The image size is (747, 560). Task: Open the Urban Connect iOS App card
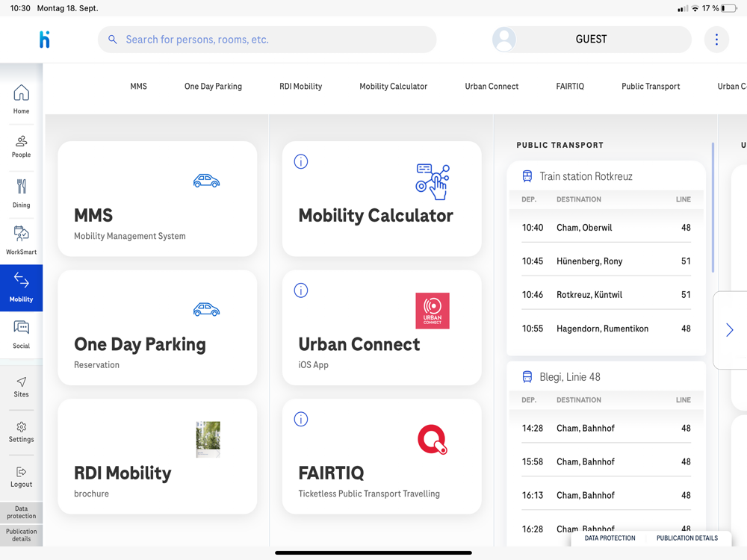(x=382, y=328)
